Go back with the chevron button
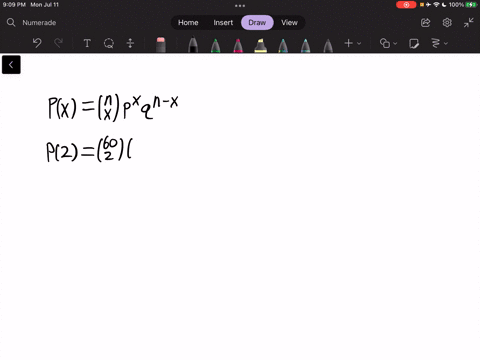The image size is (480, 360). point(11,65)
